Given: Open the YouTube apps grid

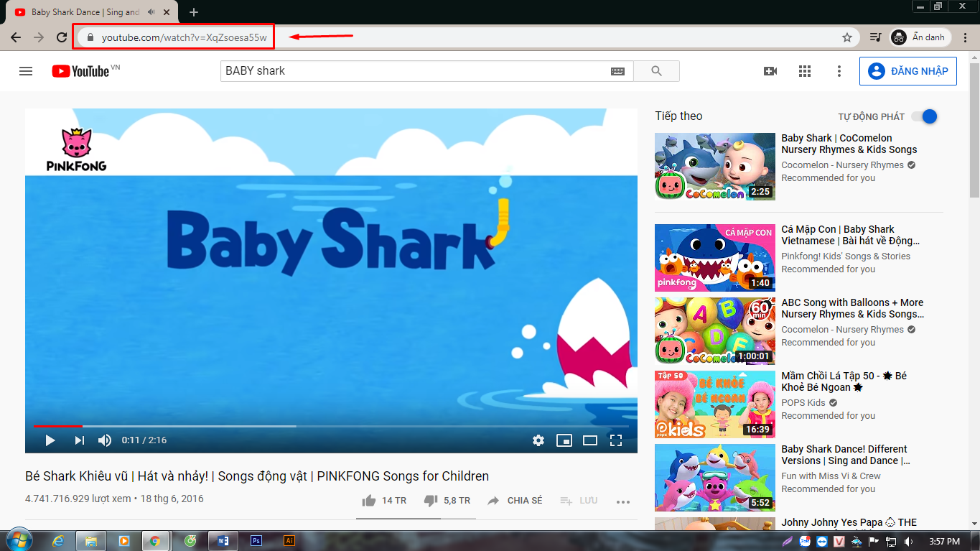Looking at the screenshot, I should pyautogui.click(x=805, y=71).
